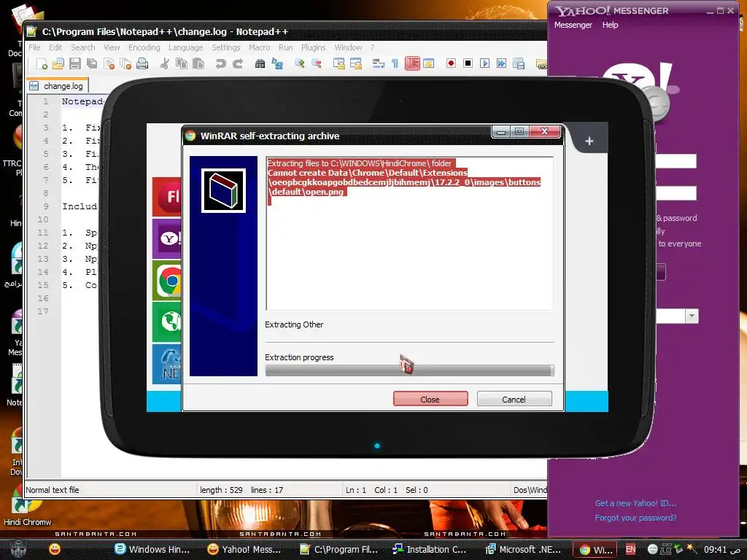Click Stop macro recording square icon
747x560 pixels.
[x=468, y=63]
